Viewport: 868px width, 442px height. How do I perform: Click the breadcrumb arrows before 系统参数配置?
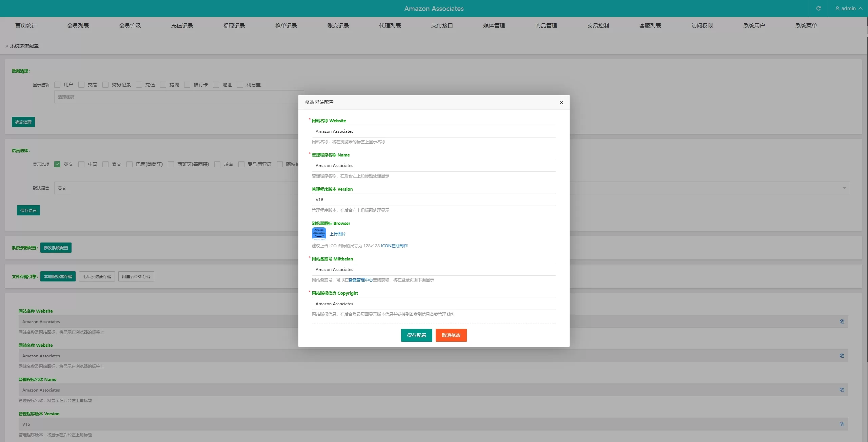pos(6,46)
